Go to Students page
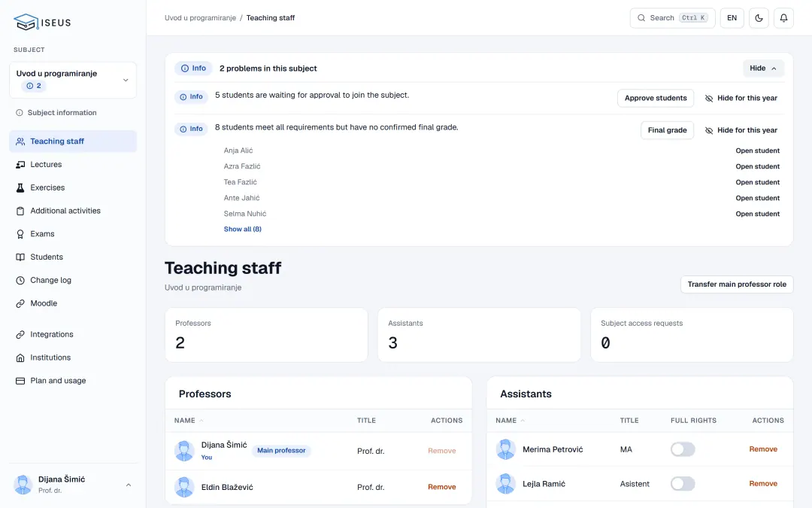 tap(73, 257)
